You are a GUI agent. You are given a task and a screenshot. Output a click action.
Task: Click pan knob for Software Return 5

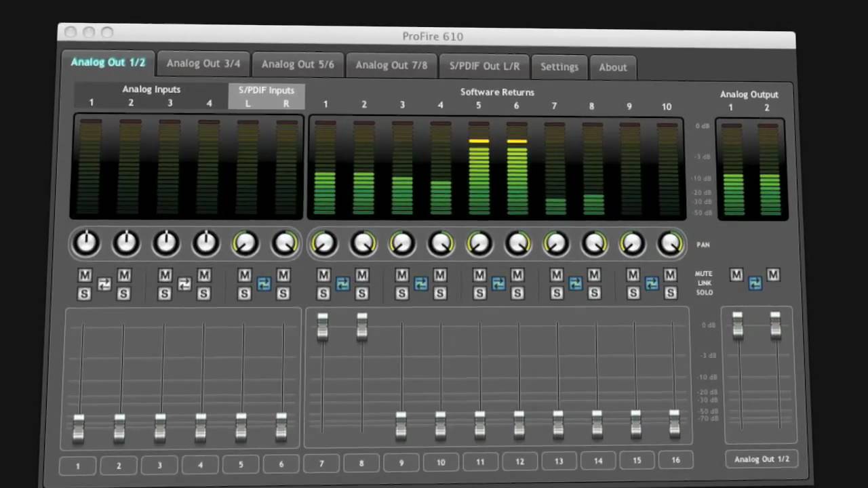click(x=479, y=244)
